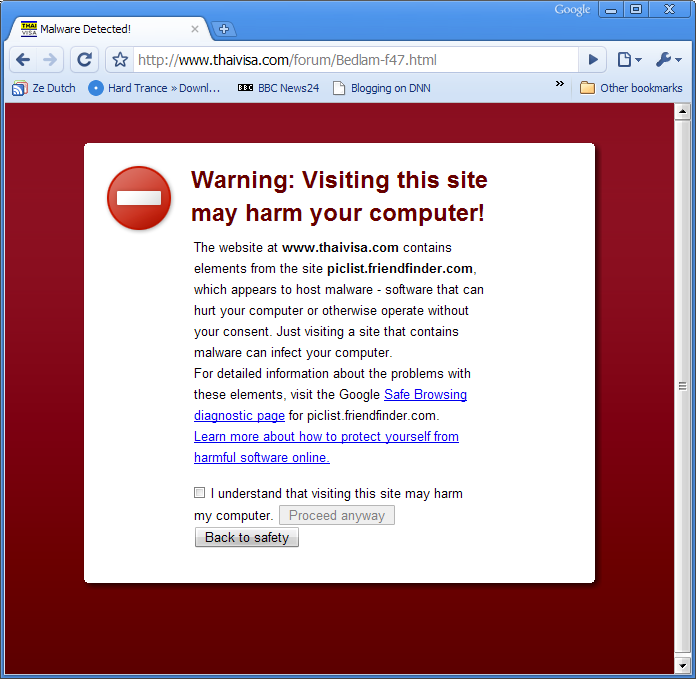This screenshot has height=679, width=696.
Task: Go back using the back arrow
Action: 23,59
